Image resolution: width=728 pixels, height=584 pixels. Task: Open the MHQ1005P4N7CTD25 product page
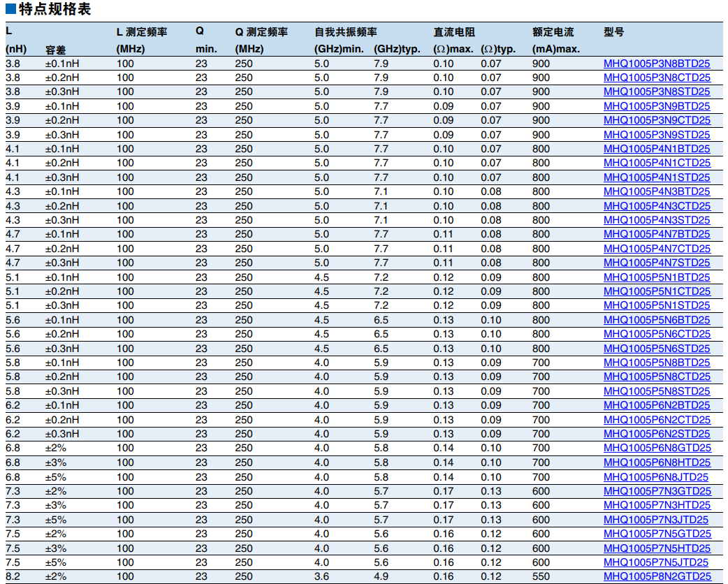coord(657,249)
